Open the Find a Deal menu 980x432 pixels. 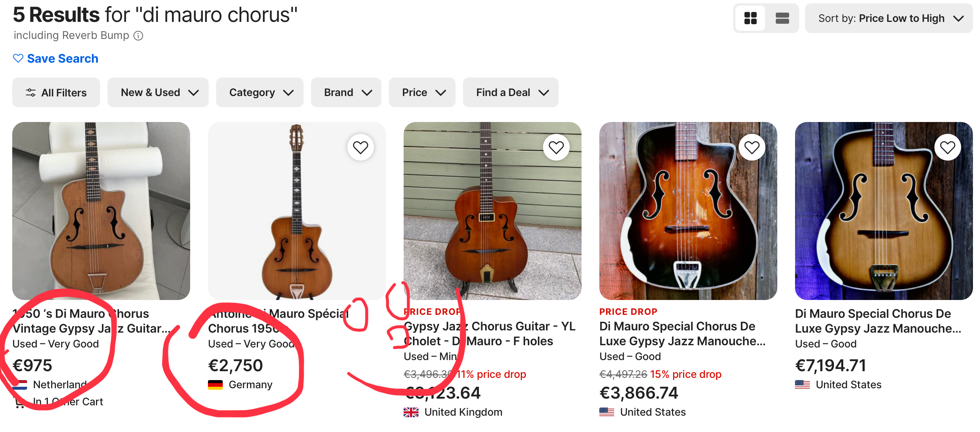pyautogui.click(x=510, y=92)
